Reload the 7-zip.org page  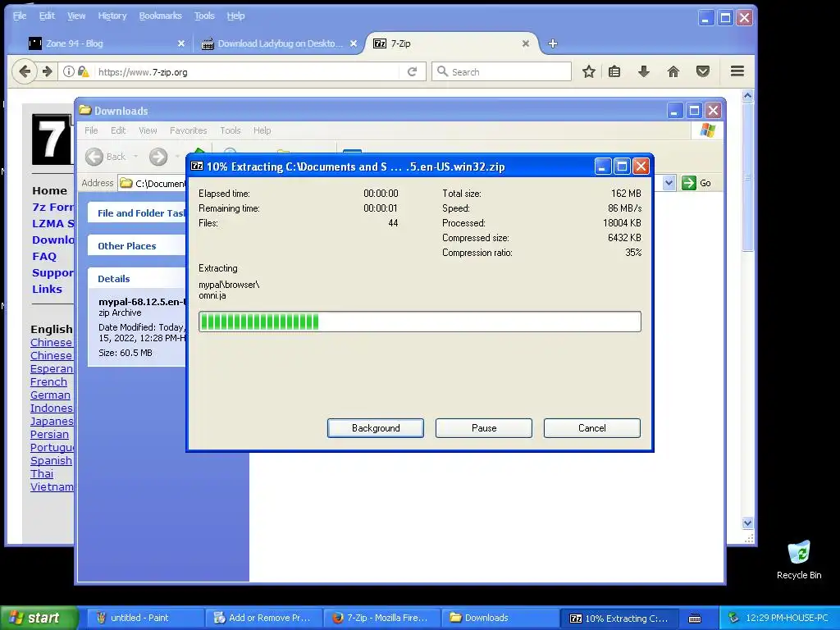pos(412,71)
